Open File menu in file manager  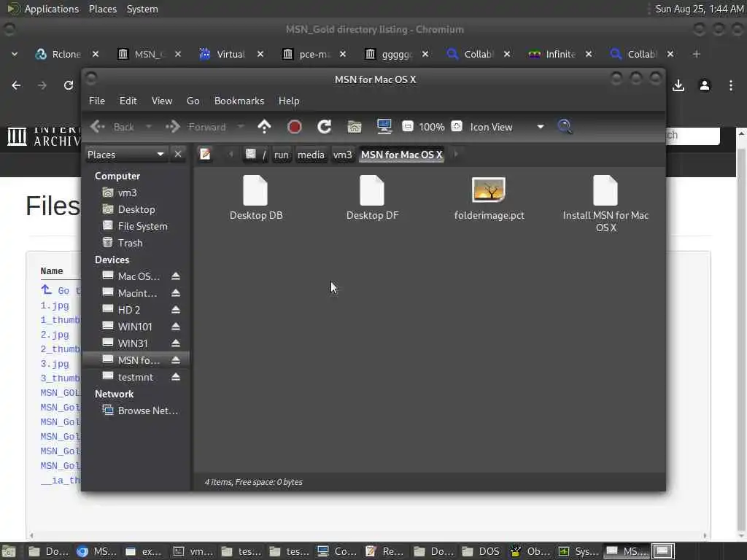click(x=97, y=101)
